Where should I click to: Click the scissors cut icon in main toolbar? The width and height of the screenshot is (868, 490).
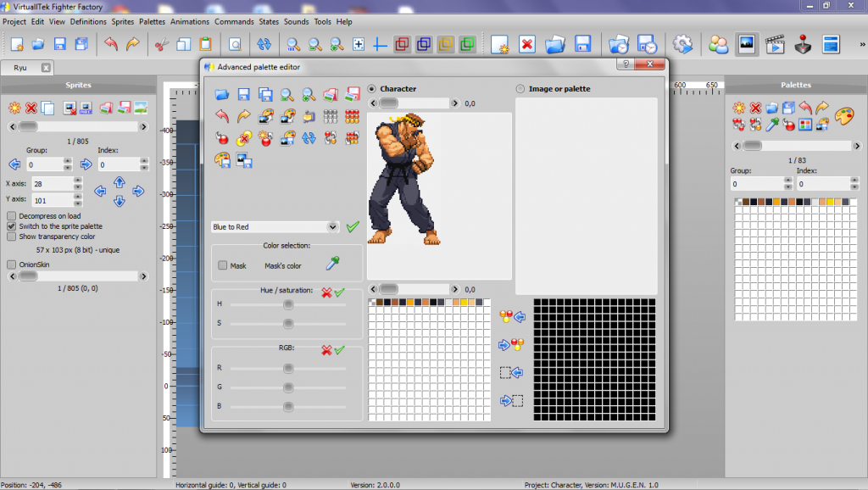pyautogui.click(x=161, y=44)
